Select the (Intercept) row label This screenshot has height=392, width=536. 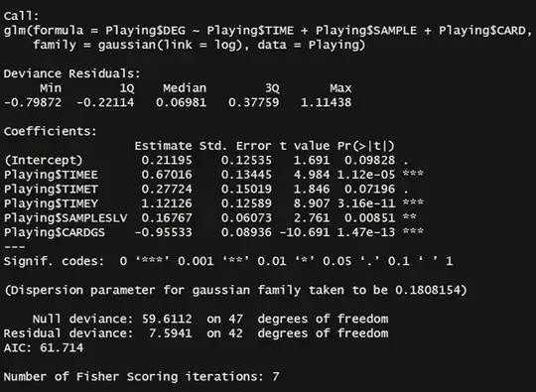coord(44,161)
